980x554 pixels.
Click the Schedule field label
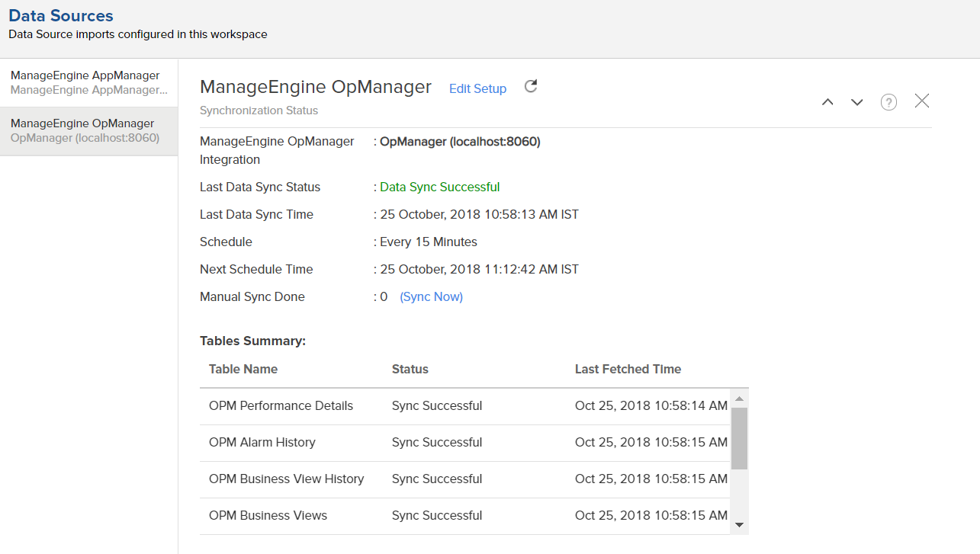(226, 242)
